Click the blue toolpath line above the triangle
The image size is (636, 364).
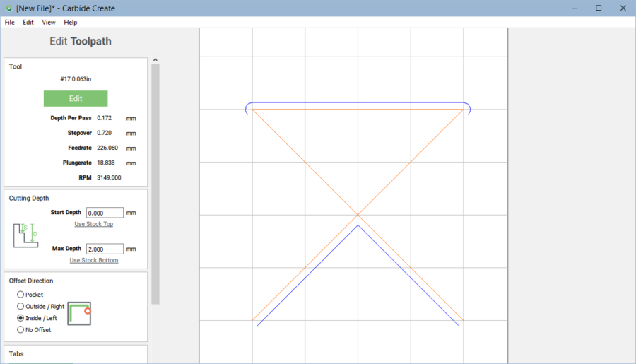pyautogui.click(x=358, y=102)
